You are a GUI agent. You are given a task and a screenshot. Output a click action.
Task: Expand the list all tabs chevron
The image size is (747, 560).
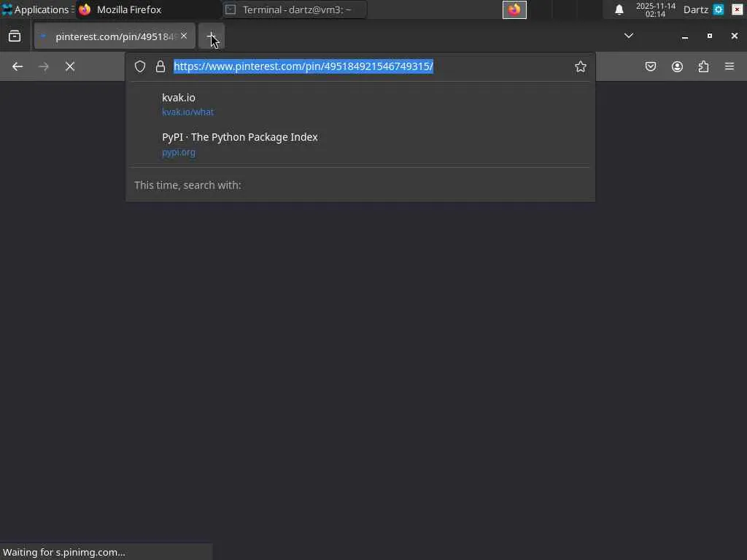point(629,36)
